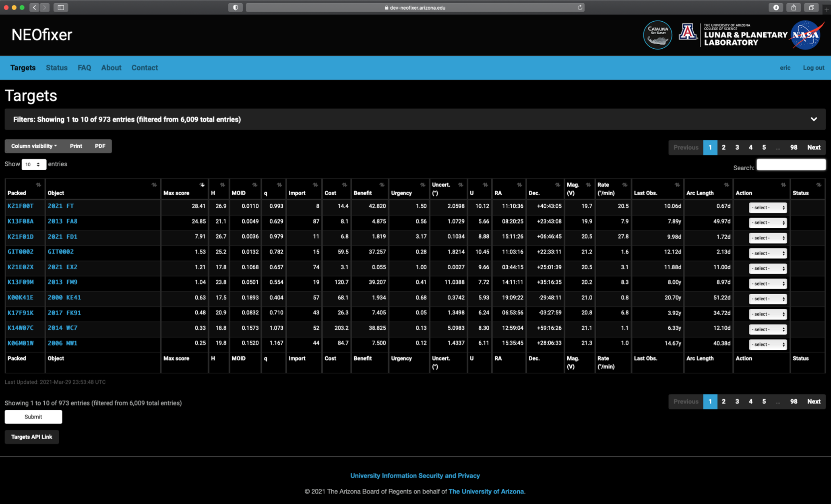Image resolution: width=831 pixels, height=504 pixels.
Task: Sort by the Arc Length column sort icon
Action: coord(727,185)
